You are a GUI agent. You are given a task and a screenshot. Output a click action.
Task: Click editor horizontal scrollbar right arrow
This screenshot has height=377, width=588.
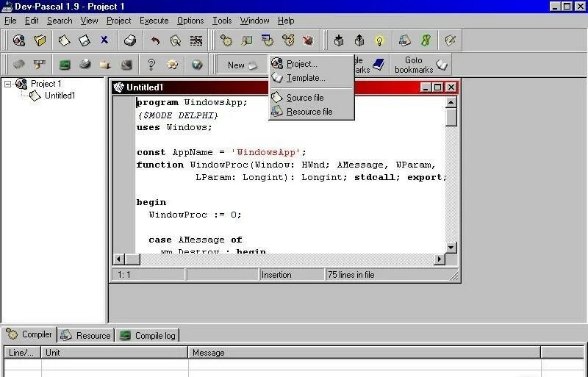[440, 259]
